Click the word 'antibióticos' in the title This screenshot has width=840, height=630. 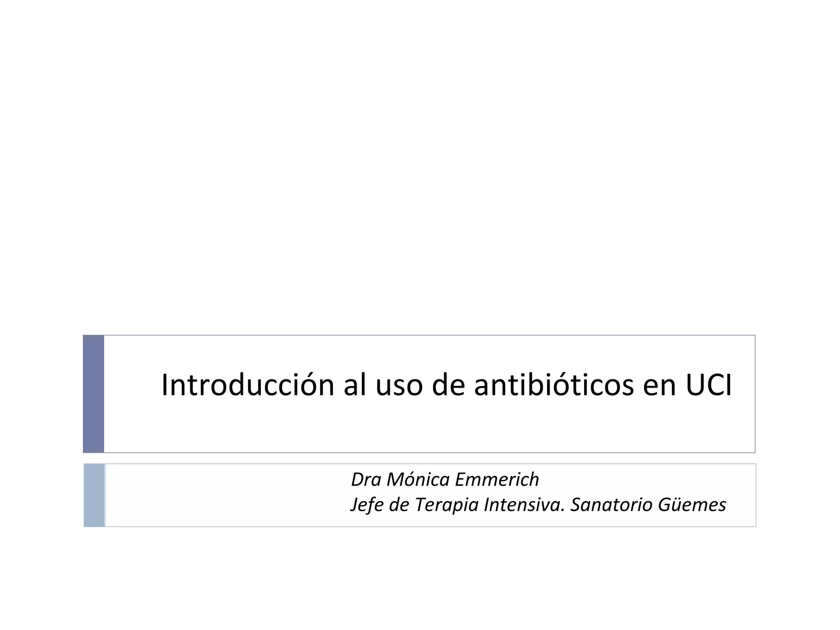click(554, 386)
